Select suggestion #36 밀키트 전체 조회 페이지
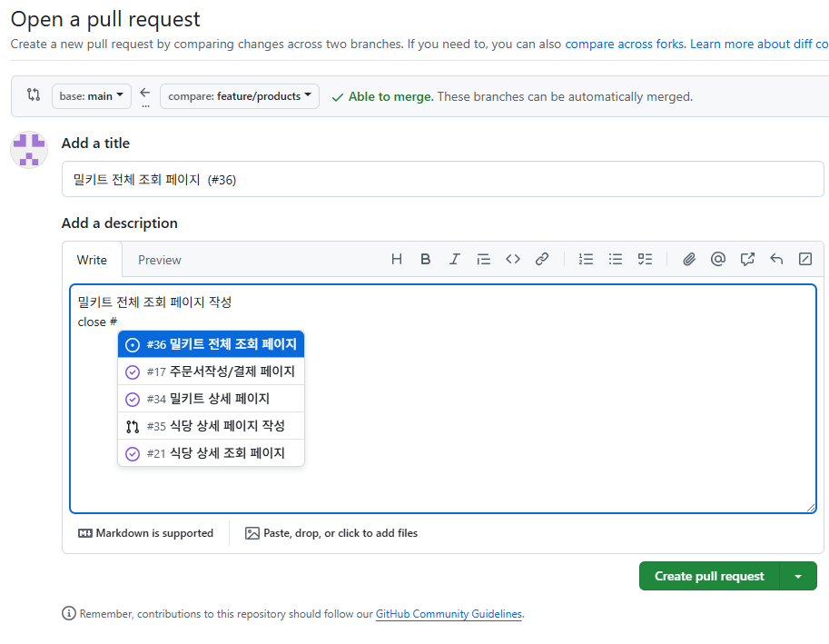 point(211,344)
